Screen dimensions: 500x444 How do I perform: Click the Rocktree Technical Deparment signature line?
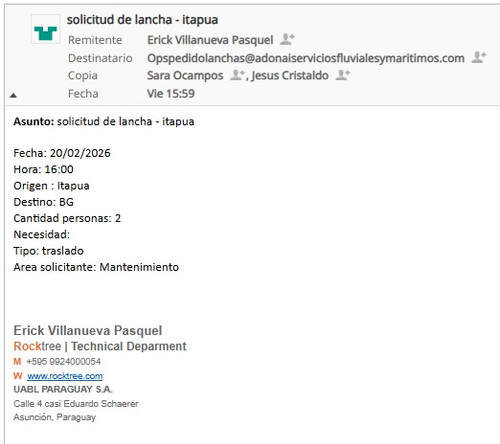pos(100,346)
